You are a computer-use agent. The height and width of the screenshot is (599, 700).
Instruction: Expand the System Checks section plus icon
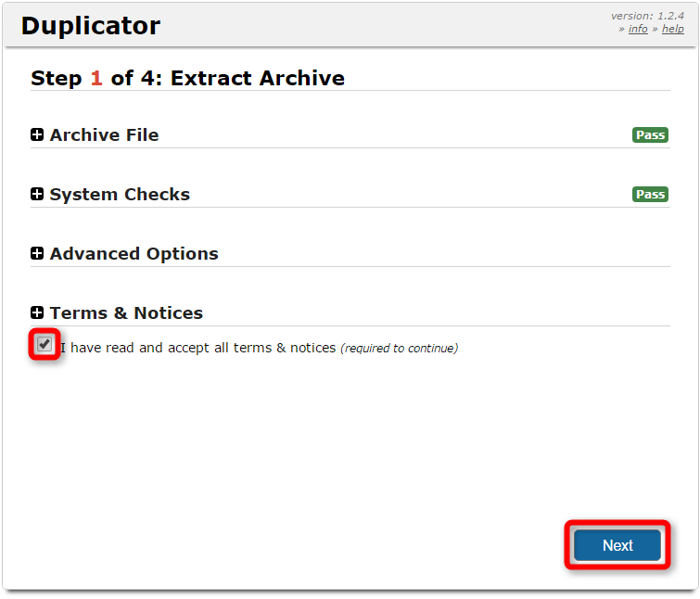[x=37, y=194]
